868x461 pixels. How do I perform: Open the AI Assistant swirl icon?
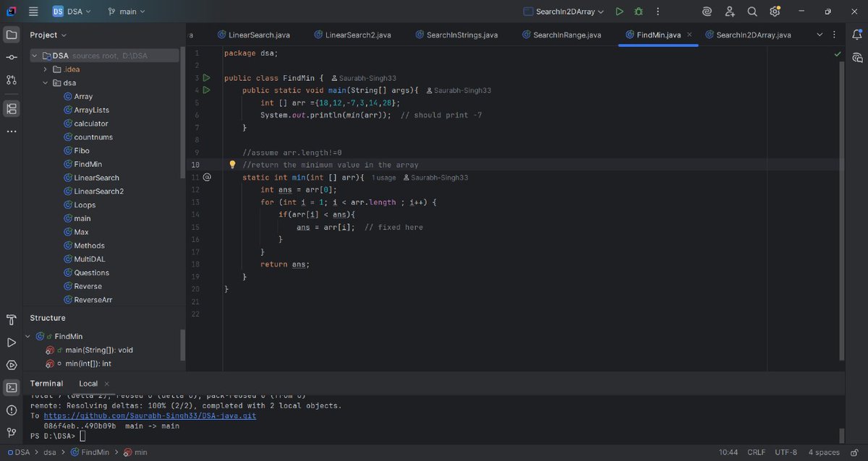(x=707, y=12)
